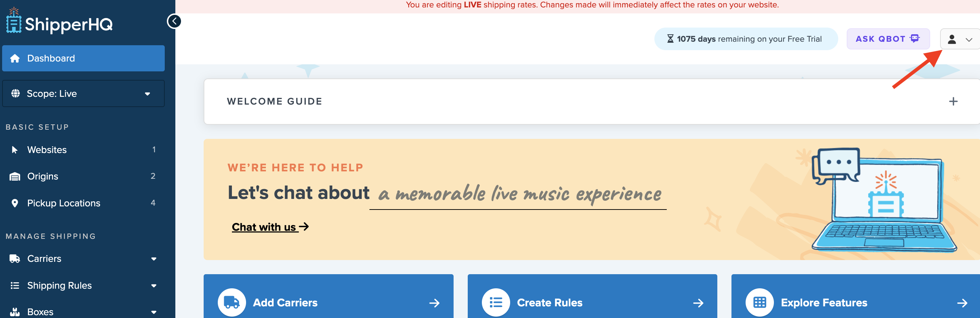Expand the Carriers submenu

154,259
